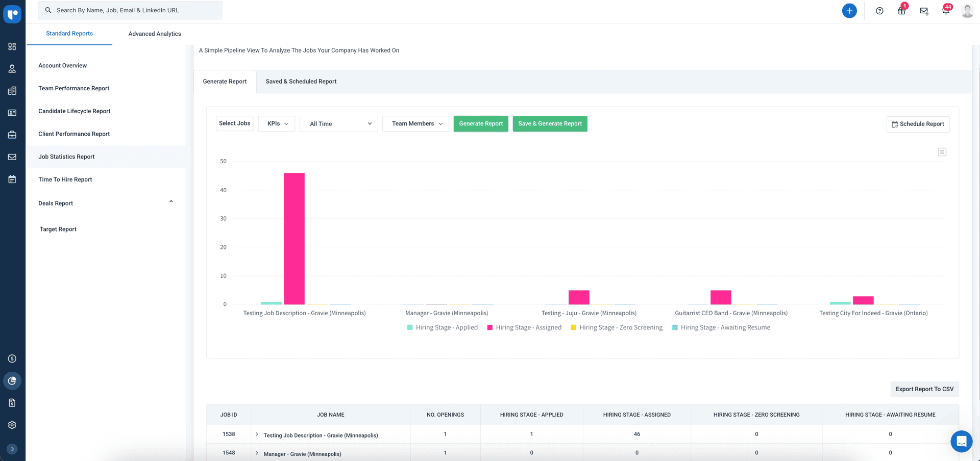980x461 pixels.
Task: Switch to Advanced Analytics tab
Action: point(155,34)
